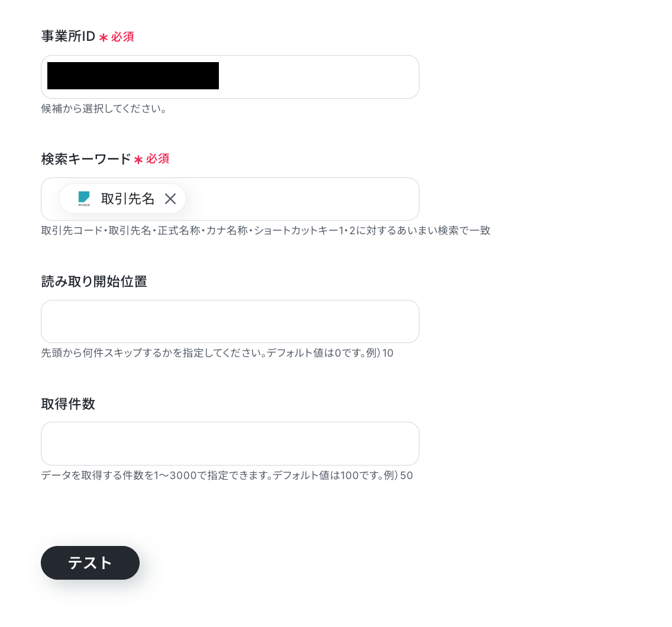Click the blacked-out value in 事業所ID field
Image resolution: width=672 pixels, height=627 pixels.
pyautogui.click(x=133, y=76)
